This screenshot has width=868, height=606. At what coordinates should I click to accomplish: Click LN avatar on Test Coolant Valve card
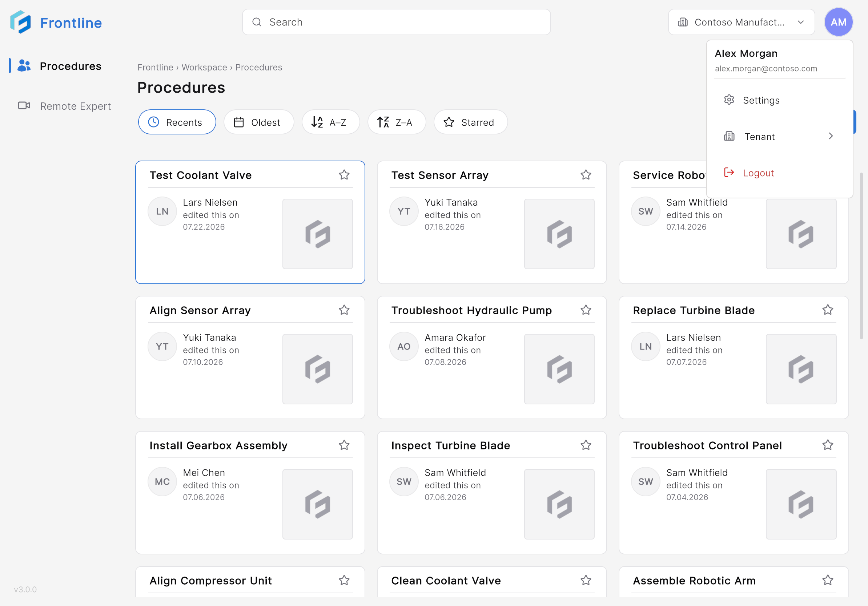pos(162,211)
